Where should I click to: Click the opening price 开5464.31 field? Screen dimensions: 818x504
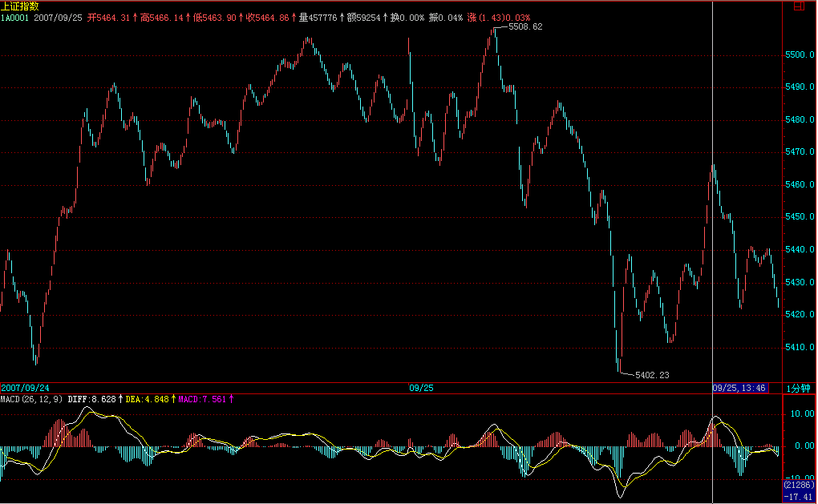pos(108,17)
